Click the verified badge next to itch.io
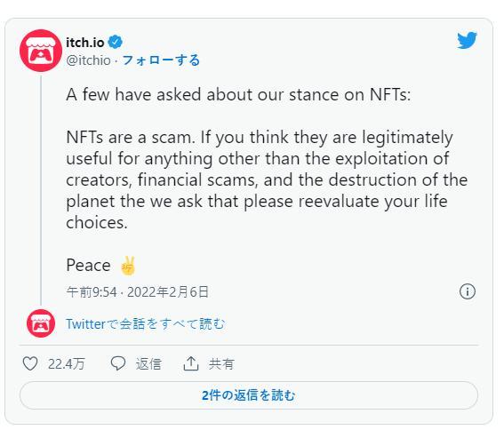 pyautogui.click(x=115, y=43)
